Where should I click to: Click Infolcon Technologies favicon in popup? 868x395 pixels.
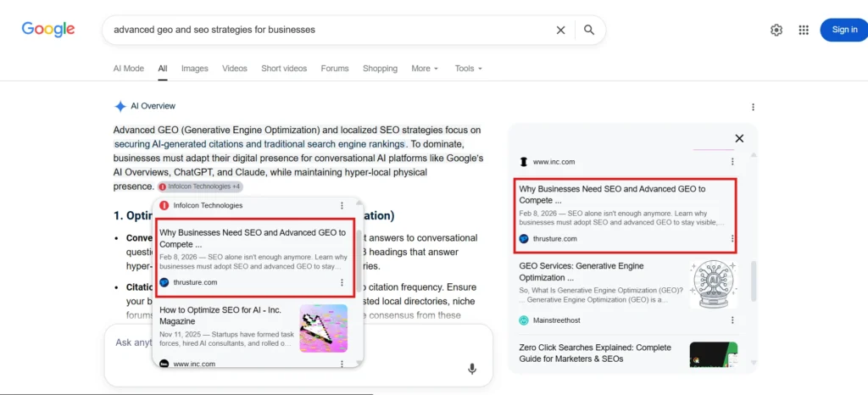tap(164, 206)
